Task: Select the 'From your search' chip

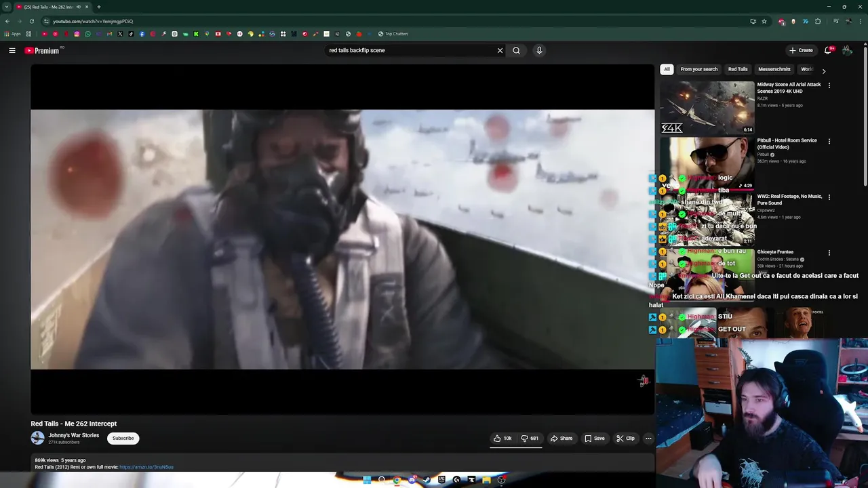Action: 698,69
